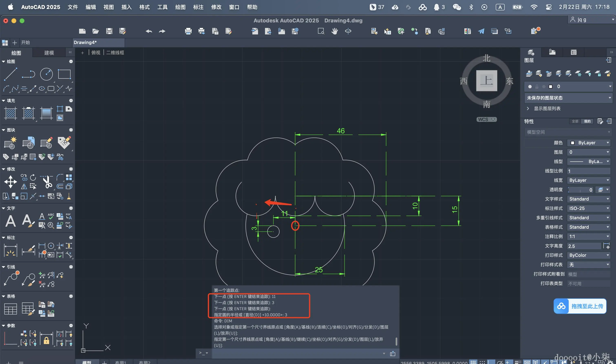Click the Undo arrow in toolbar
616x364 pixels.
tap(149, 31)
